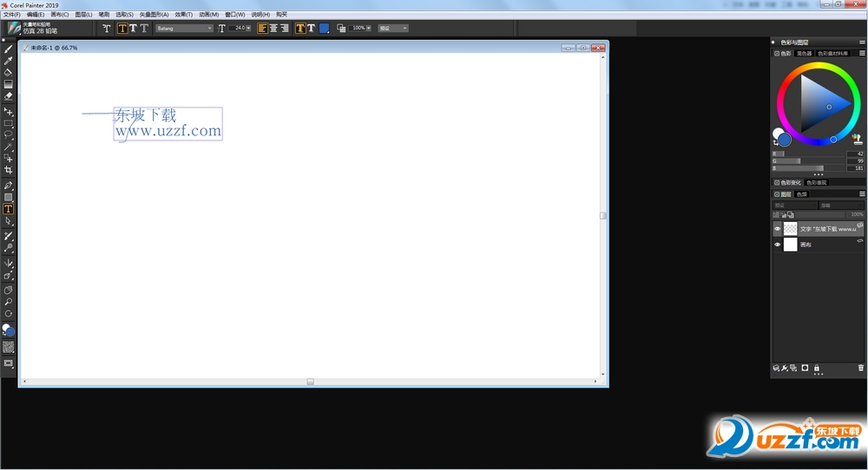868x470 pixels.
Task: Set text alignment to right
Action: click(x=284, y=29)
